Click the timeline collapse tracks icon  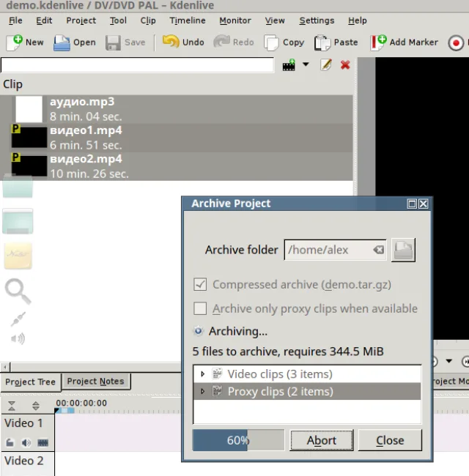click(12, 406)
